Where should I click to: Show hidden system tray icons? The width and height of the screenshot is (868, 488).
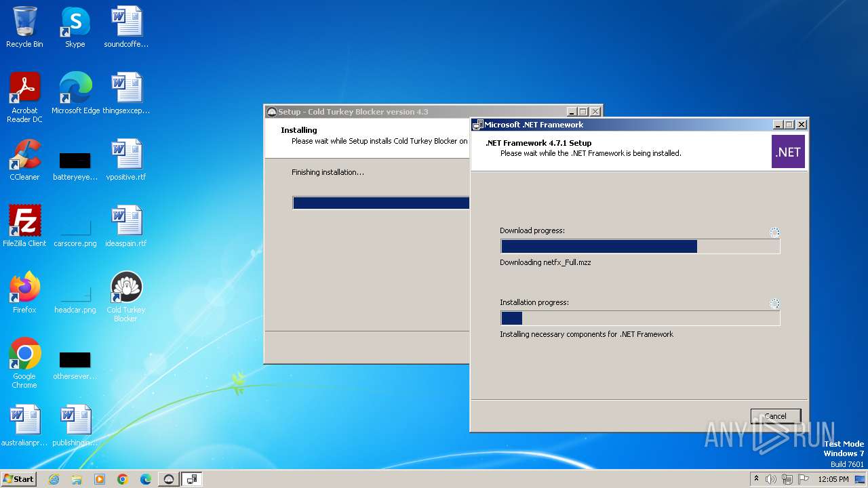[757, 479]
